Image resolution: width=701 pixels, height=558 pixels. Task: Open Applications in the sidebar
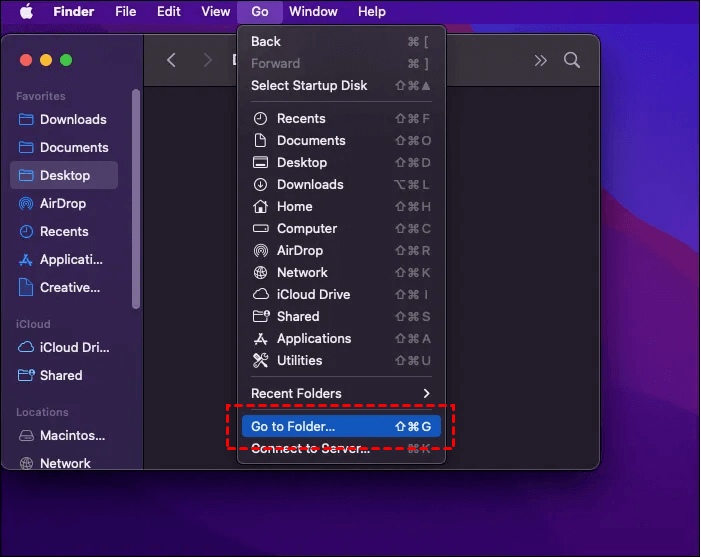click(x=63, y=260)
